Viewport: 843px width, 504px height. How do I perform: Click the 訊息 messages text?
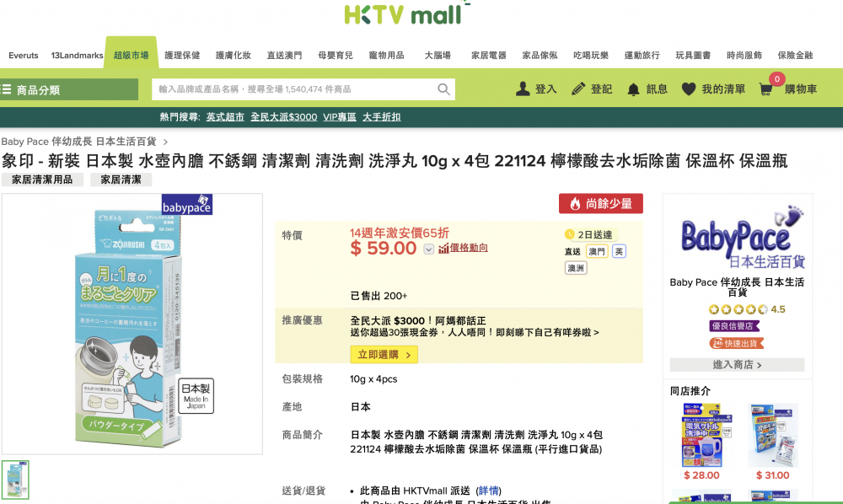(657, 89)
